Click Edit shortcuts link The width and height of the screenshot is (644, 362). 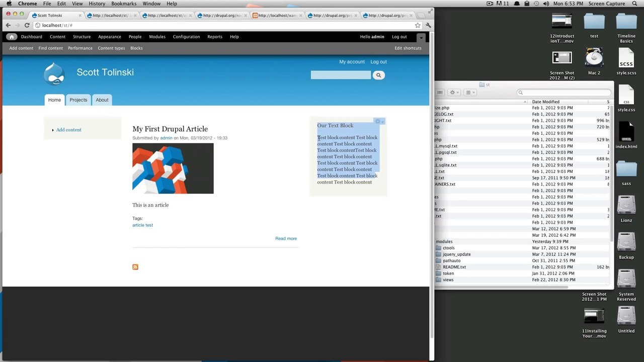coord(408,48)
